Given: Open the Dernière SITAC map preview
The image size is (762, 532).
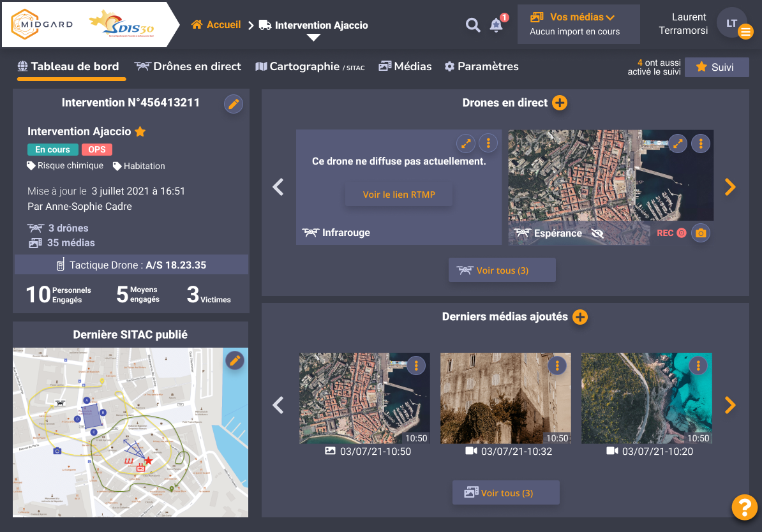Looking at the screenshot, I should point(130,432).
